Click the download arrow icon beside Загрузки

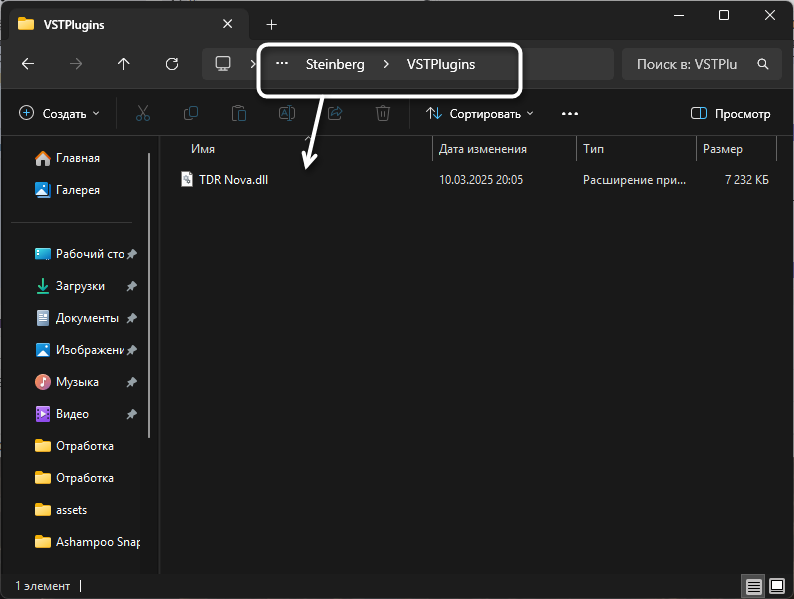coord(43,286)
